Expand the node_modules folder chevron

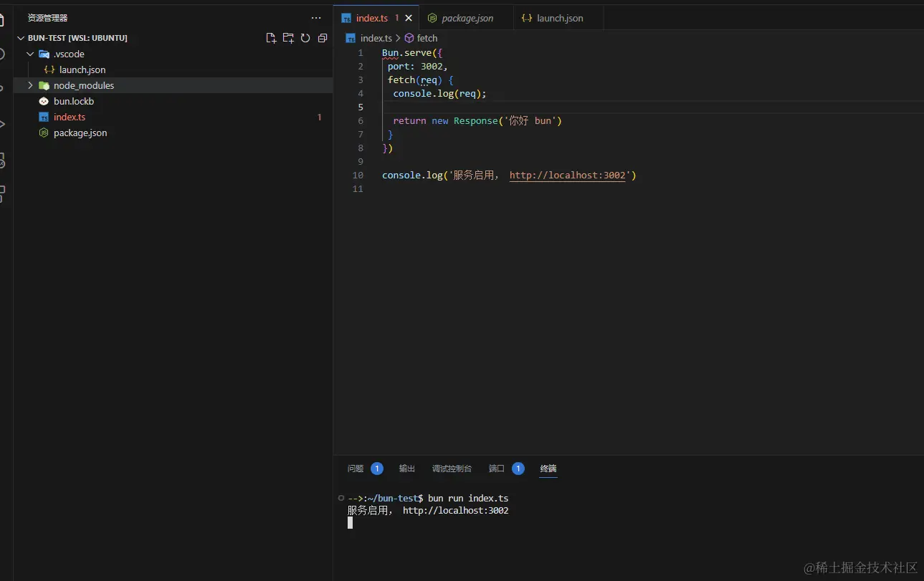click(x=30, y=85)
